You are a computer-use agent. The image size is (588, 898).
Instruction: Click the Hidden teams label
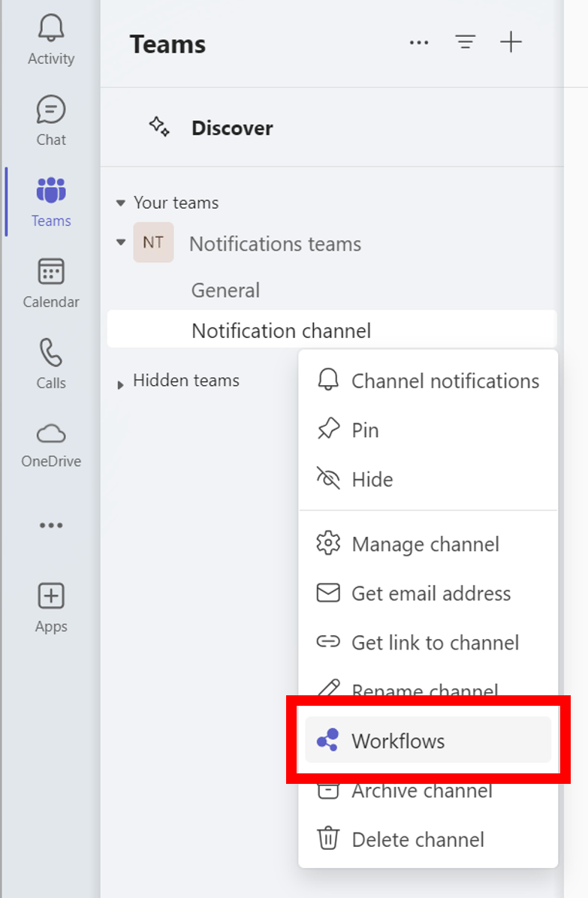(x=186, y=380)
